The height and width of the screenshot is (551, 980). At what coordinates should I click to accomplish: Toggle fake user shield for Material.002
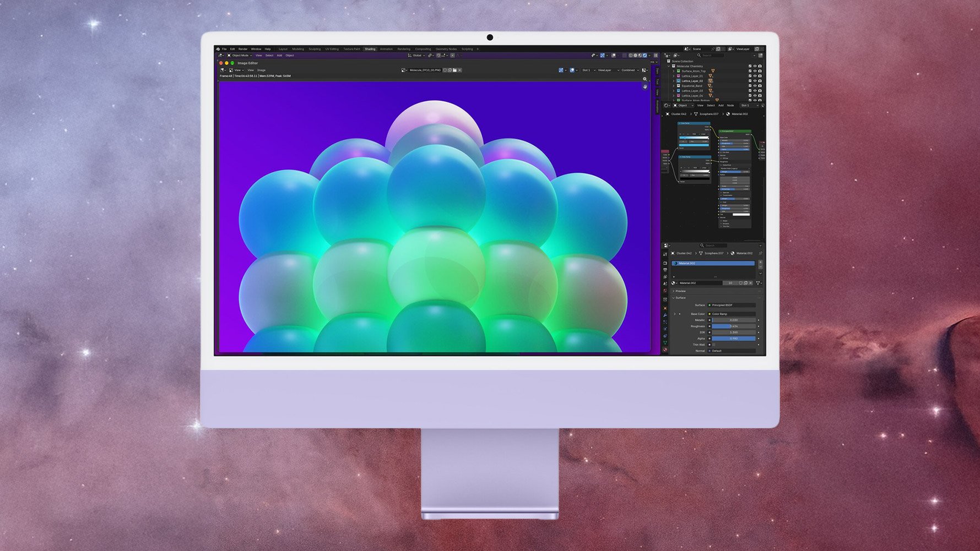tap(740, 283)
